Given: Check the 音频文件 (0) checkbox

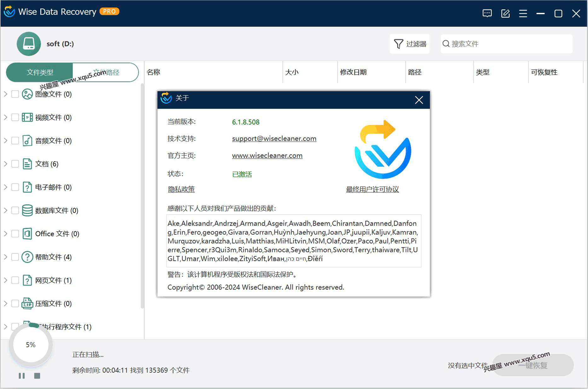Looking at the screenshot, I should [15, 141].
